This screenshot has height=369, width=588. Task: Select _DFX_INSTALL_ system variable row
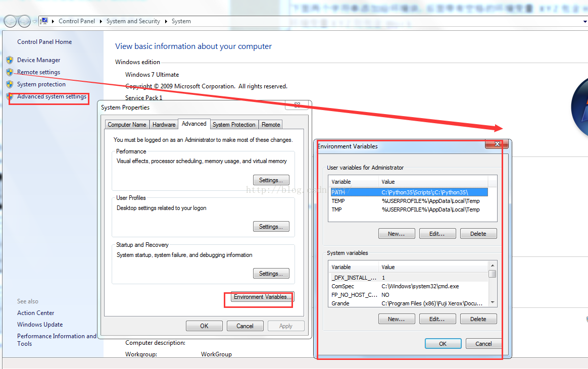coord(409,278)
